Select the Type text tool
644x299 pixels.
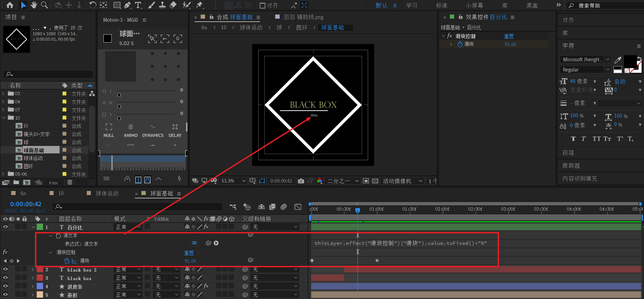(138, 5)
